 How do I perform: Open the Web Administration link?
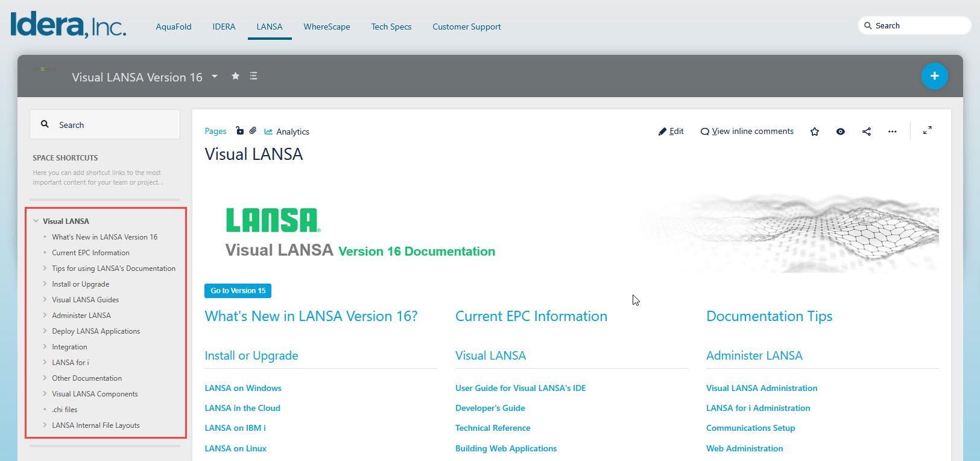745,448
